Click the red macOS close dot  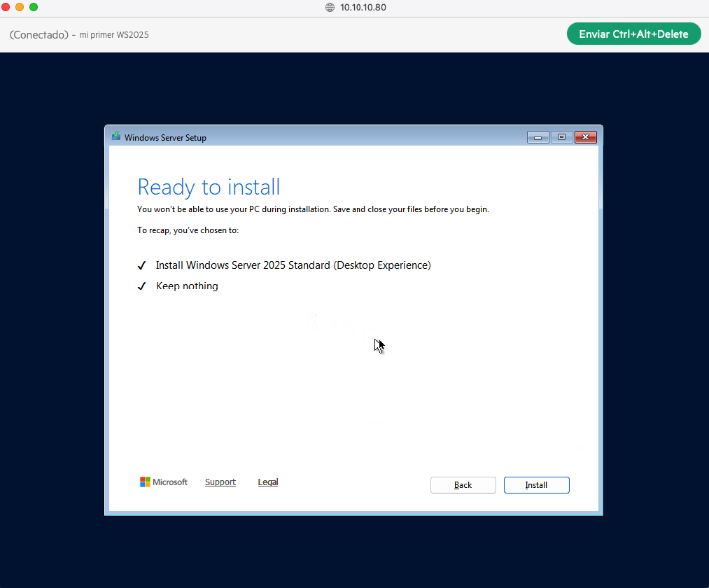(7, 7)
